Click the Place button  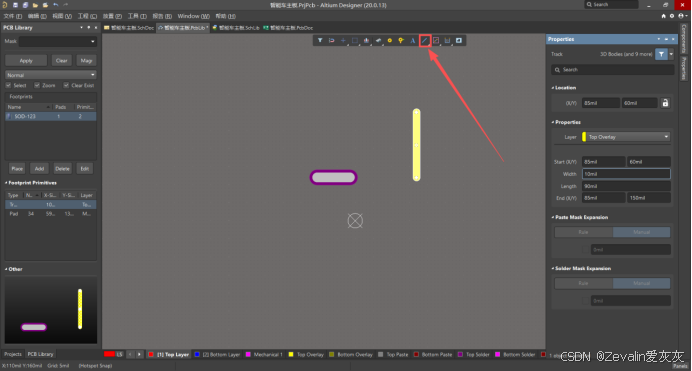click(x=17, y=169)
